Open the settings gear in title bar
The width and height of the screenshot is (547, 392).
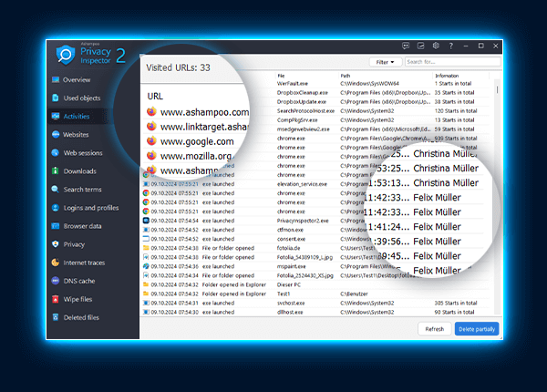437,46
